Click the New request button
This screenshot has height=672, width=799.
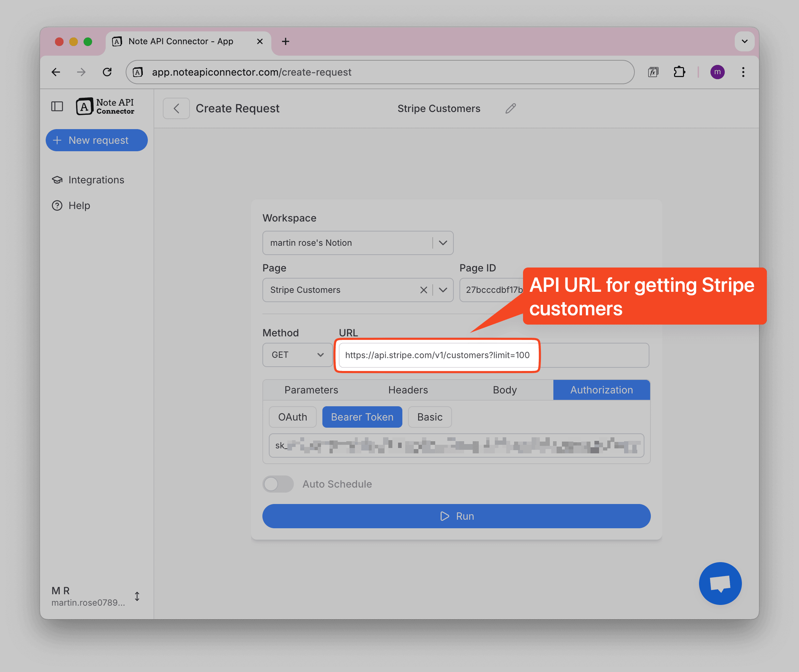(x=96, y=140)
